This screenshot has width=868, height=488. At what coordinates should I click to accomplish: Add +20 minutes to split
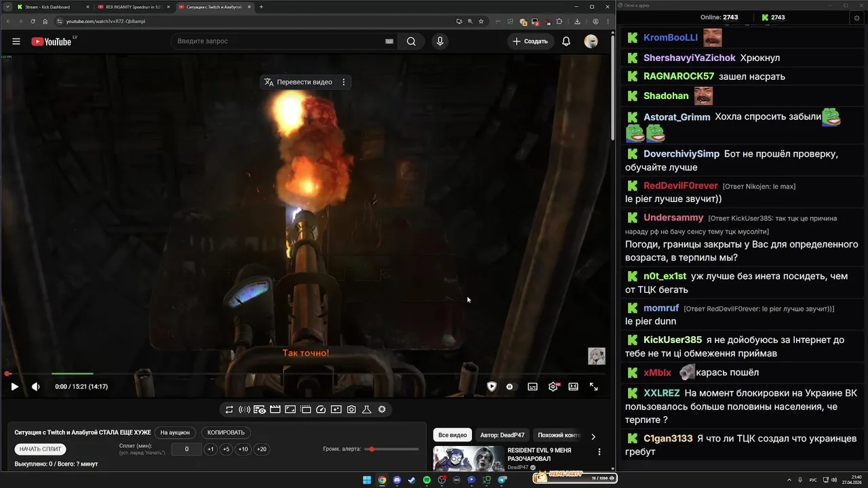click(x=261, y=449)
